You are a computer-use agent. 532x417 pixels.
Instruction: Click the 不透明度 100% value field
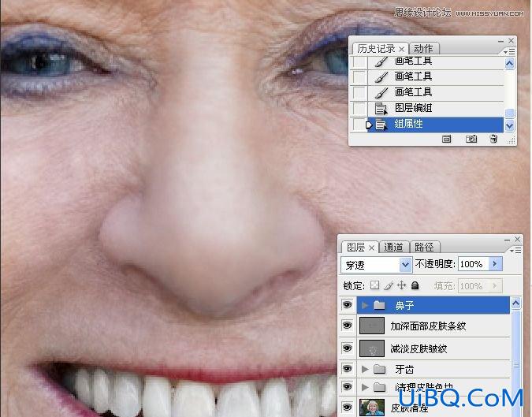474,264
